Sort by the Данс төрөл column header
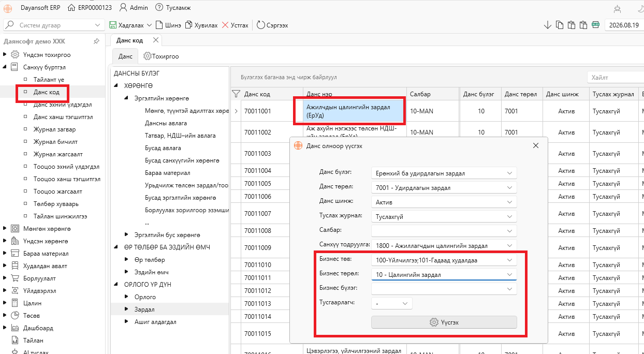 pos(522,94)
